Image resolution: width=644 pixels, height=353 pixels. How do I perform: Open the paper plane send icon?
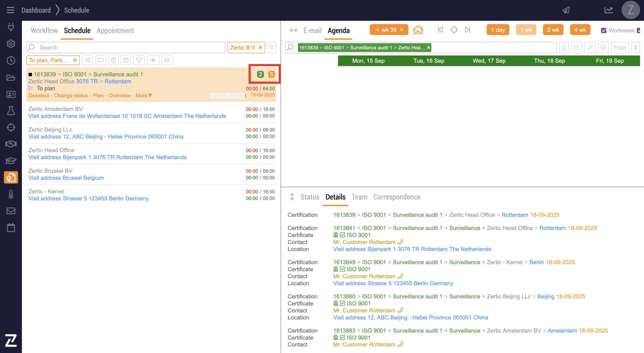pyautogui.click(x=566, y=10)
